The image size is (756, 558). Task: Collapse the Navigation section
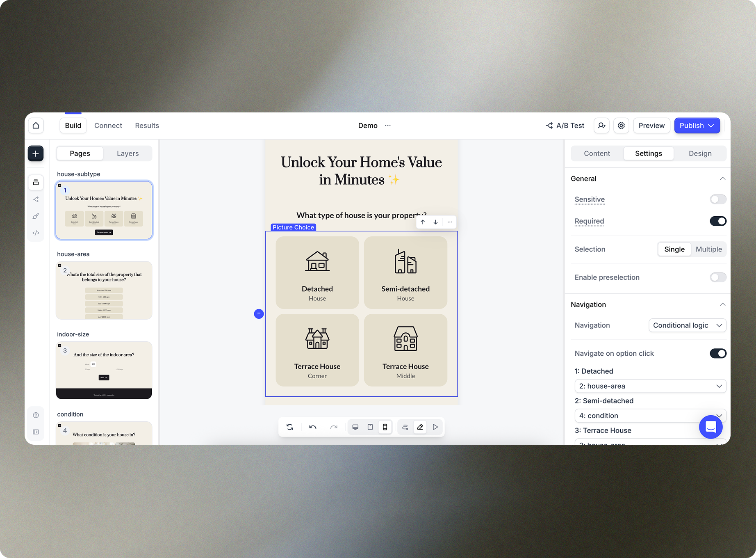tap(722, 305)
